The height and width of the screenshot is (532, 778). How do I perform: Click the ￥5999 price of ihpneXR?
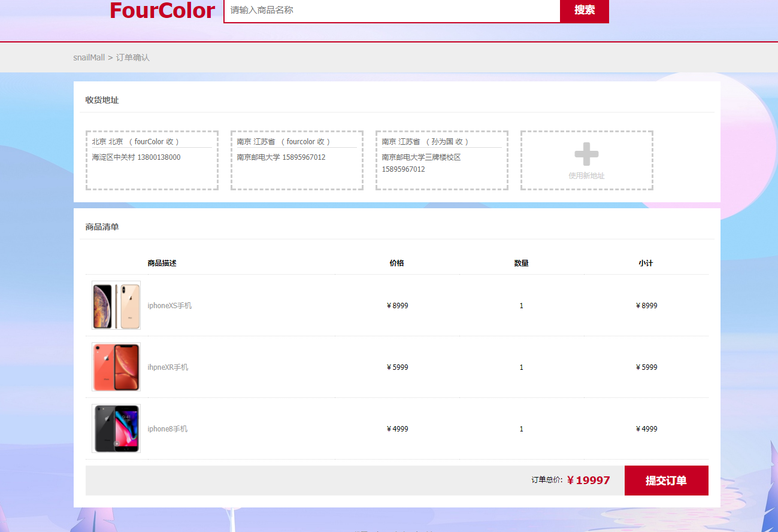(x=397, y=367)
